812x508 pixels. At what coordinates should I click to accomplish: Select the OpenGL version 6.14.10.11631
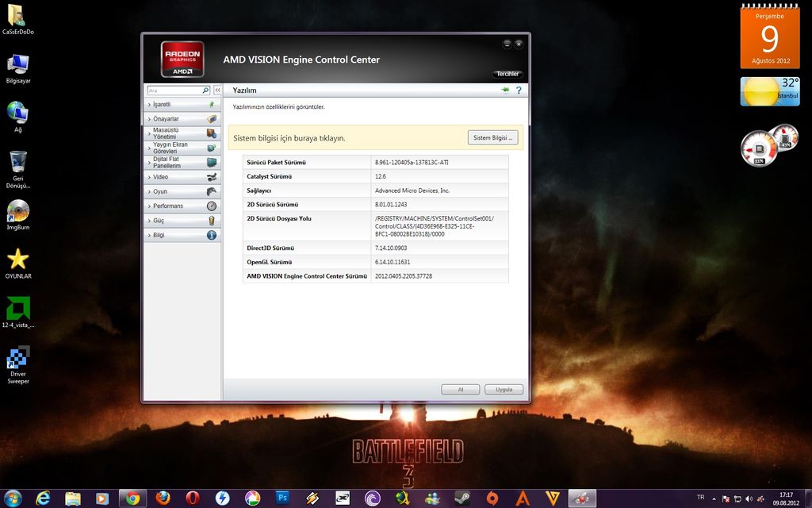393,262
